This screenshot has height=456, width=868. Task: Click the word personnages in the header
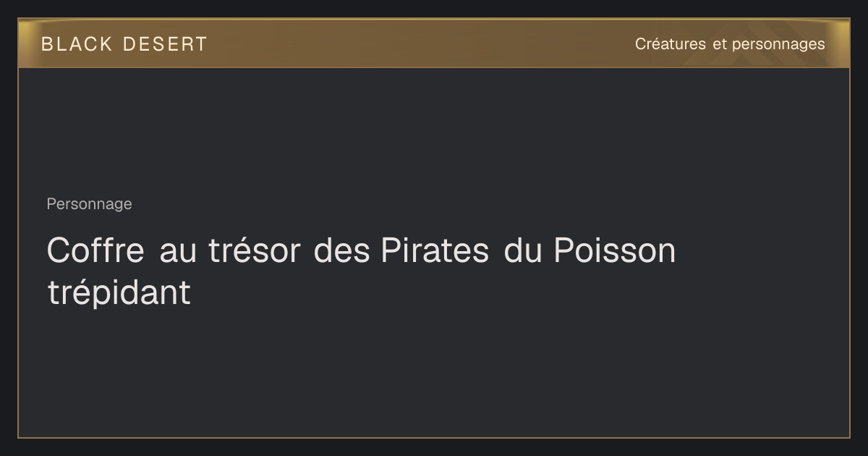pyautogui.click(x=778, y=45)
